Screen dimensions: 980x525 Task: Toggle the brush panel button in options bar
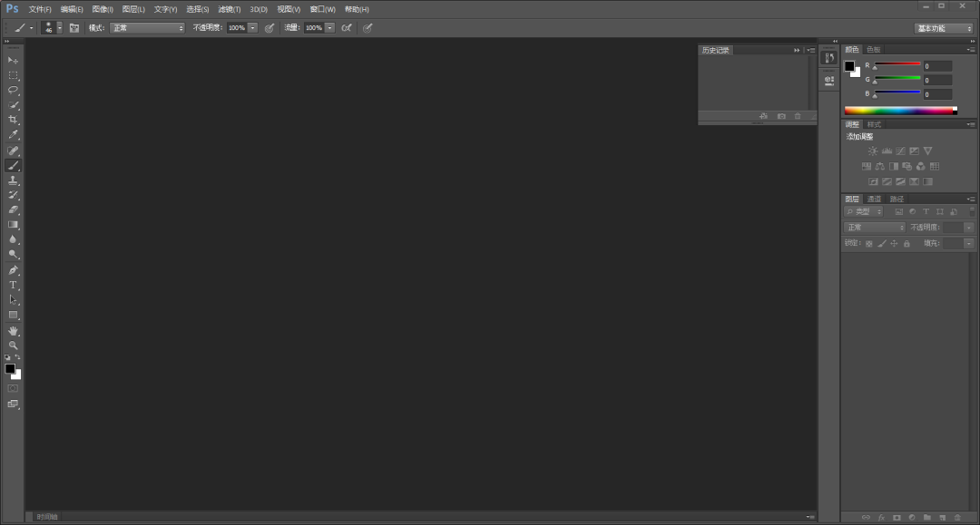pyautogui.click(x=73, y=28)
